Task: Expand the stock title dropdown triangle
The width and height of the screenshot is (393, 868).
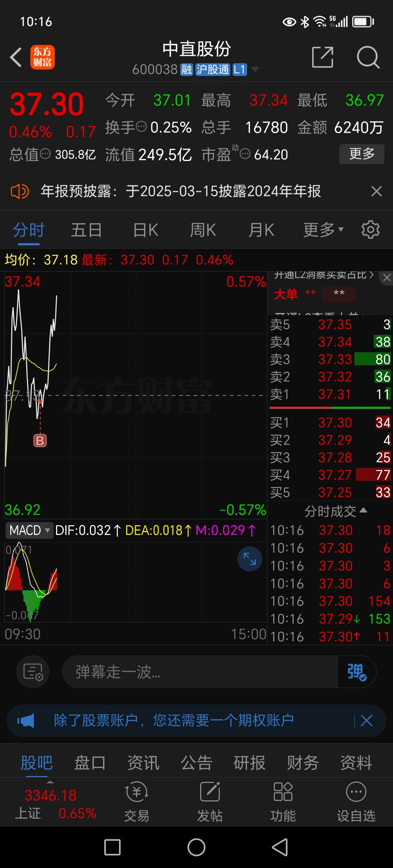Action: point(255,69)
